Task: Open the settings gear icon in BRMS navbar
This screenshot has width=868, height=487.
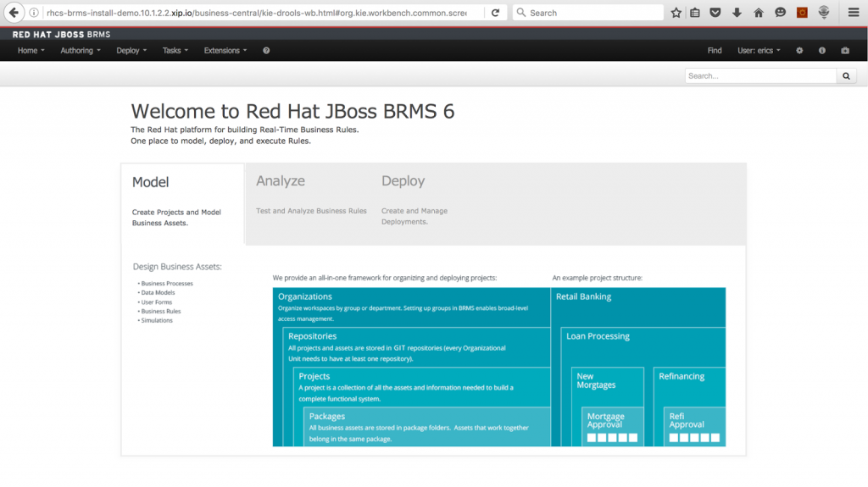Action: click(799, 50)
